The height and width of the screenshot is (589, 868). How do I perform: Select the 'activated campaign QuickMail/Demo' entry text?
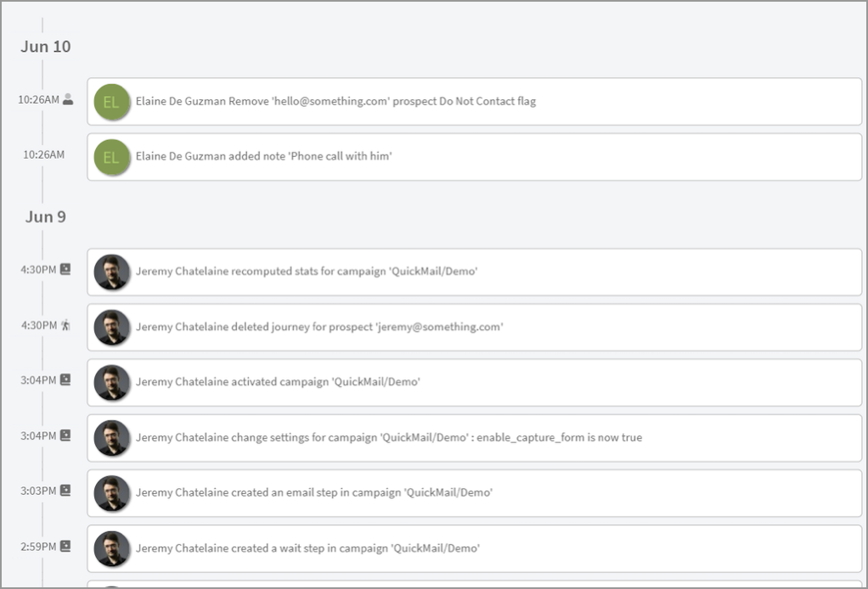[x=278, y=382]
